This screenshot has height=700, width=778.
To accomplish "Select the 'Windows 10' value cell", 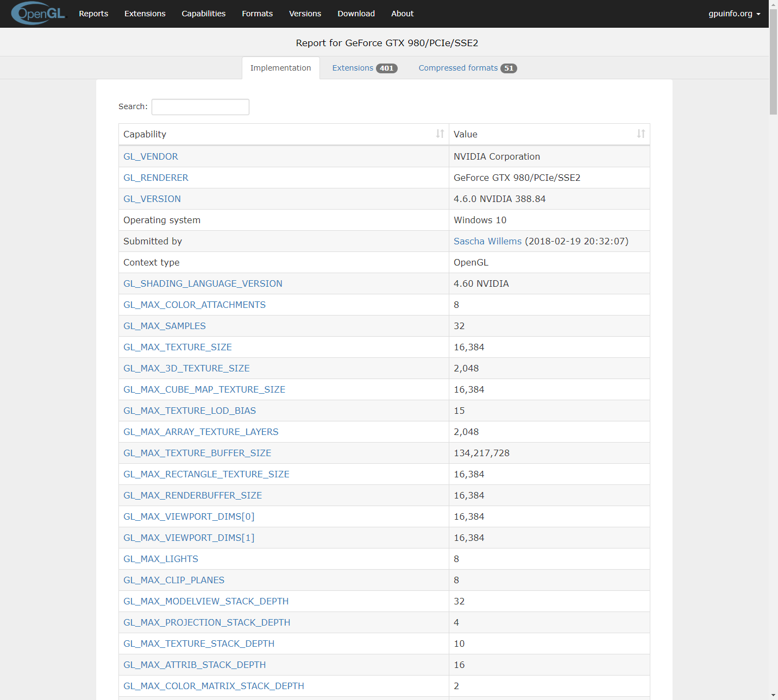I will (x=549, y=220).
